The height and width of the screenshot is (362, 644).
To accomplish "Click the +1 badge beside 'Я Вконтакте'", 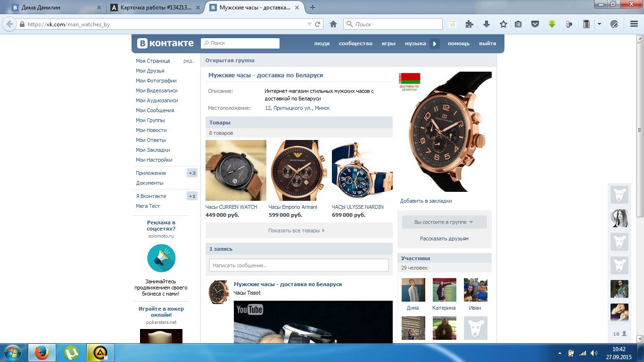I will 192,196.
